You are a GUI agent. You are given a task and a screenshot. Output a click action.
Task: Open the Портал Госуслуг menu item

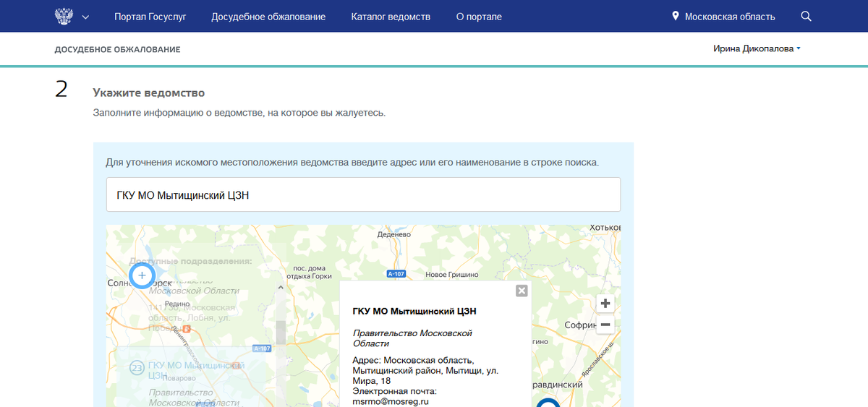coord(150,17)
